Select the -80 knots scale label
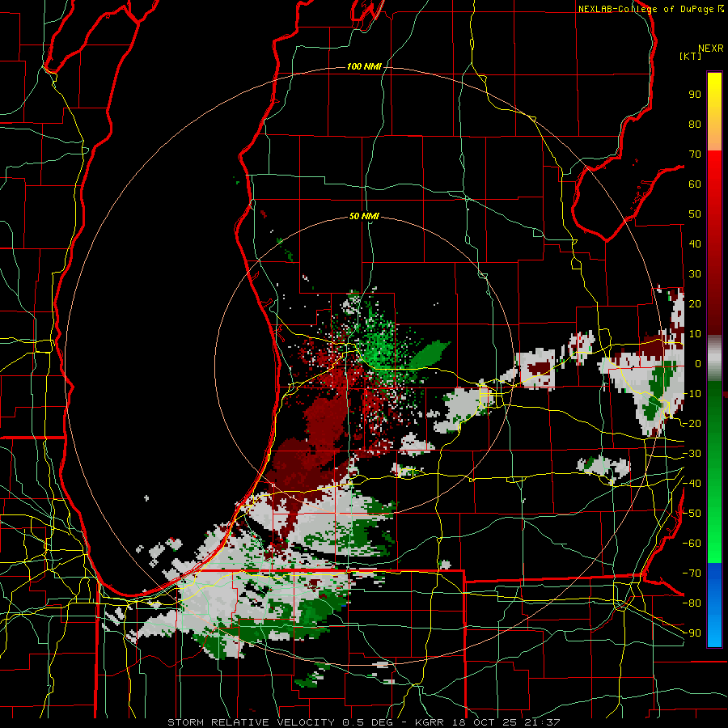Viewport: 728px width, 728px height. pyautogui.click(x=692, y=603)
